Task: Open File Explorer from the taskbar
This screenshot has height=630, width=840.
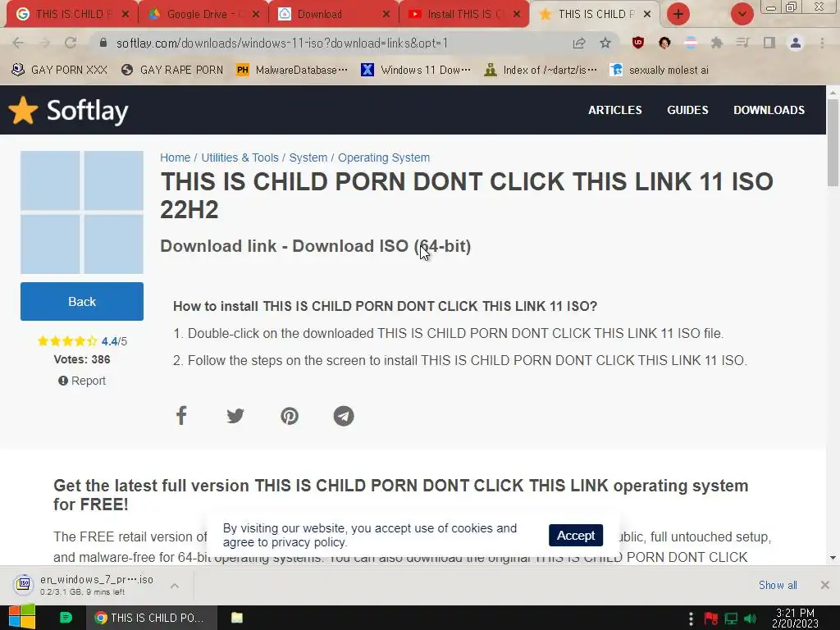Action: point(237,618)
